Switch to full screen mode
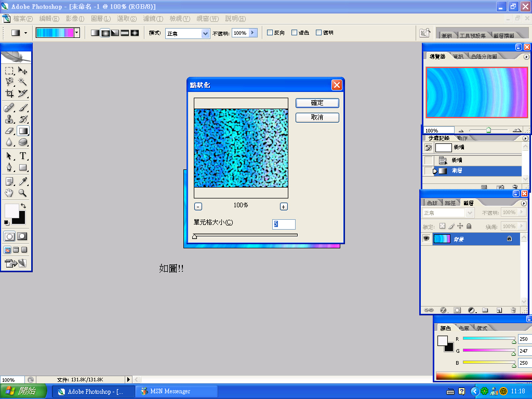This screenshot has width=532, height=399. point(24,250)
